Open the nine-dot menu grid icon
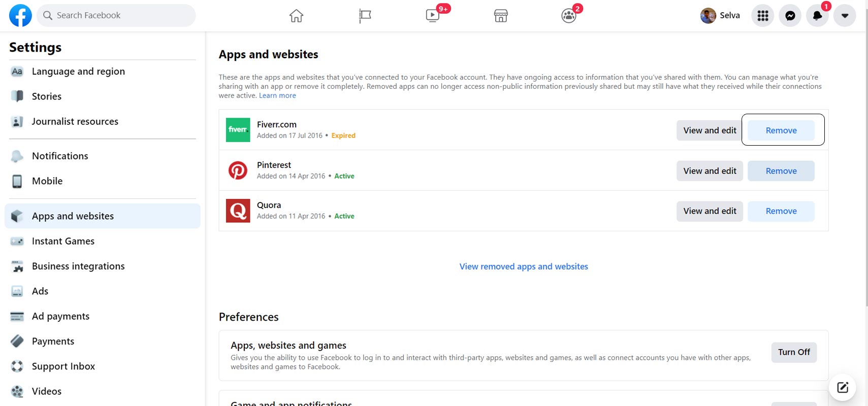The image size is (868, 406). (762, 16)
